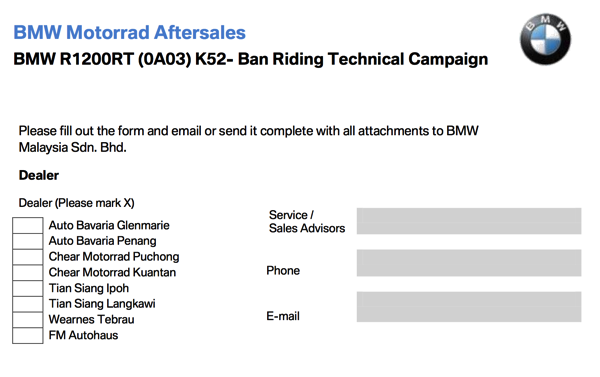This screenshot has height=377, width=600.
Task: Mark the Tian Siang Ipoh checkbox
Action: [x=28, y=288]
